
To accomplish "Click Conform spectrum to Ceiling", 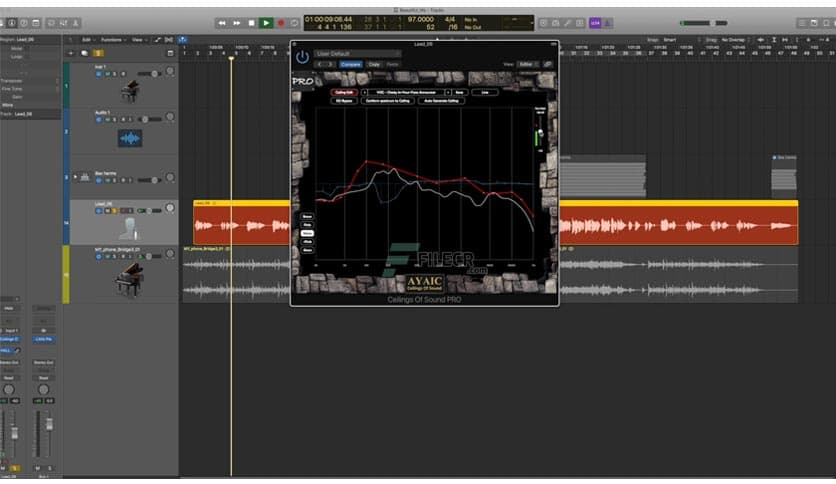I will [388, 101].
